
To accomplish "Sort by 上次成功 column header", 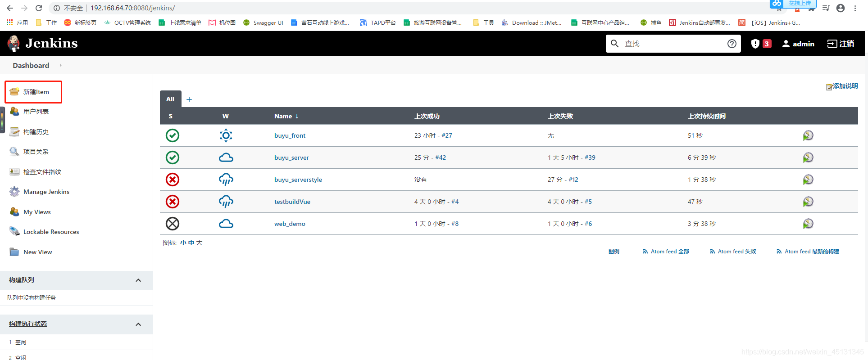I will click(427, 116).
